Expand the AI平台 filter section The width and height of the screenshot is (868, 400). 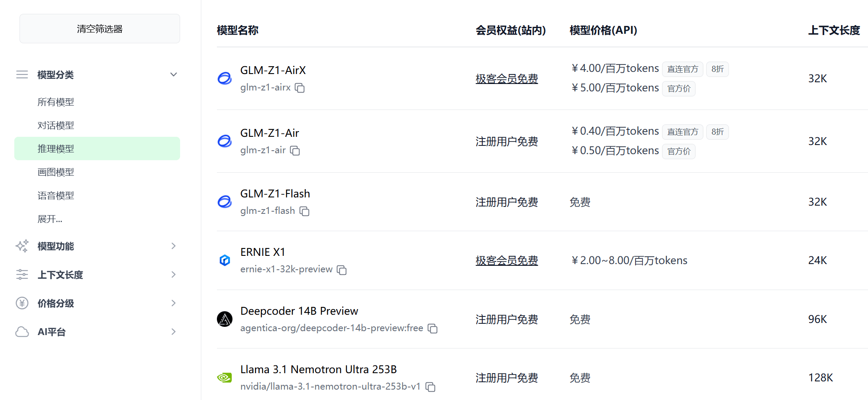(x=174, y=332)
